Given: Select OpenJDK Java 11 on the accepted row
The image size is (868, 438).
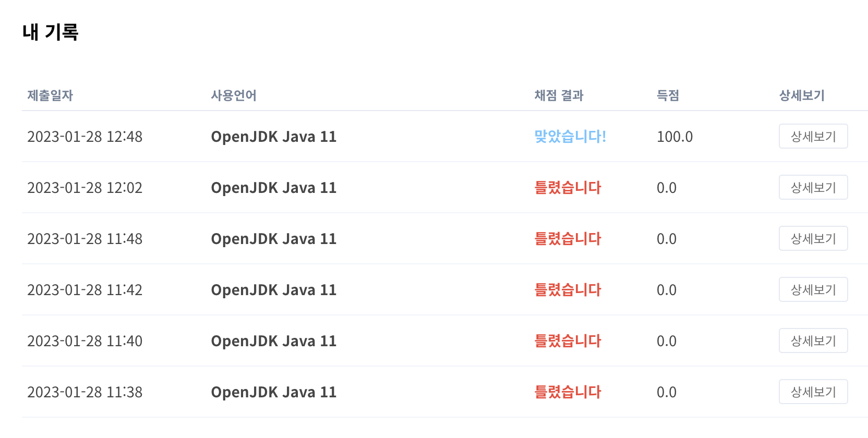Looking at the screenshot, I should (x=273, y=136).
